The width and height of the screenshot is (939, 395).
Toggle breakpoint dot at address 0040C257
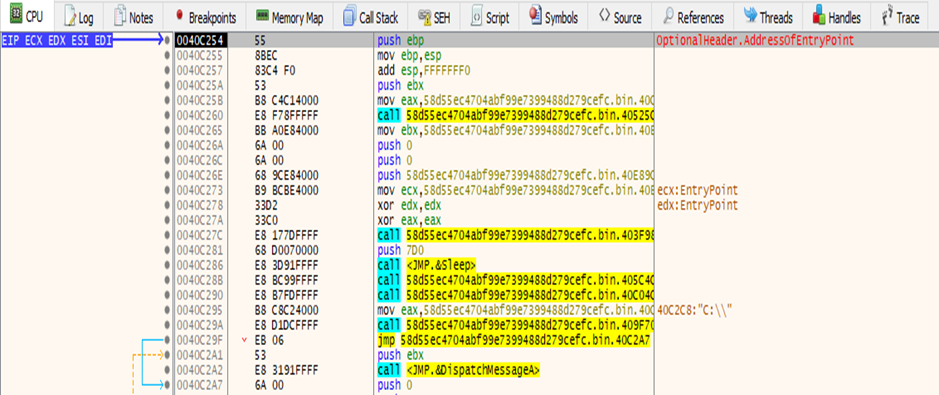click(x=167, y=70)
